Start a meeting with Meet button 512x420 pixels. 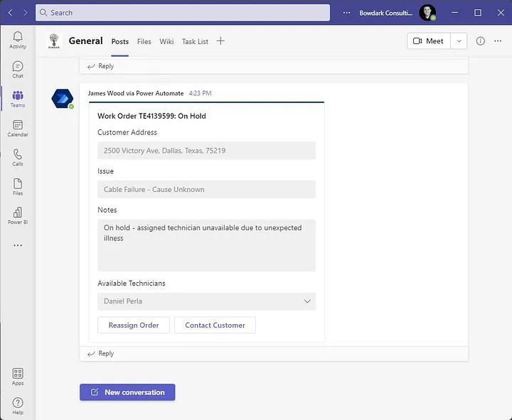coord(429,41)
